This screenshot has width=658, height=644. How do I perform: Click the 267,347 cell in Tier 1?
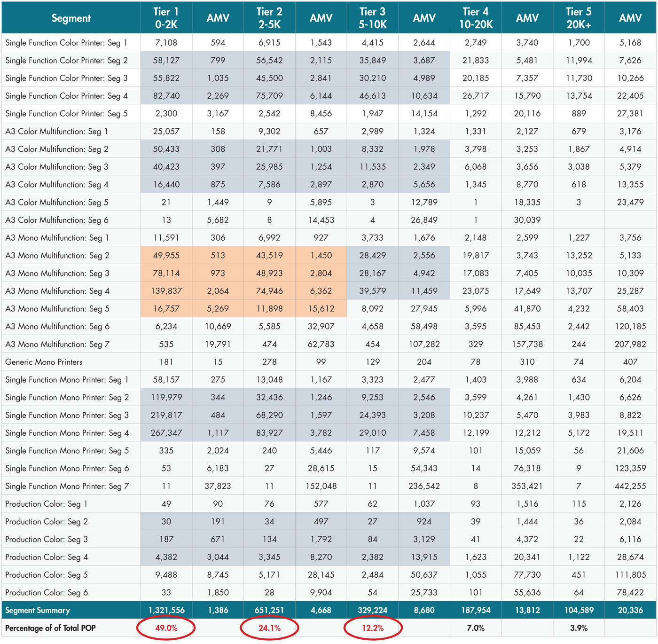166,433
